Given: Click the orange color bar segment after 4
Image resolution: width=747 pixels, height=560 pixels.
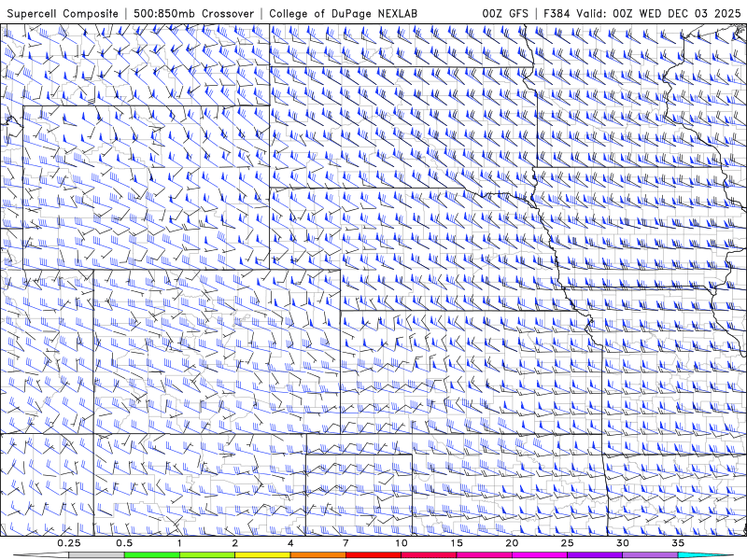Looking at the screenshot, I should [318, 555].
